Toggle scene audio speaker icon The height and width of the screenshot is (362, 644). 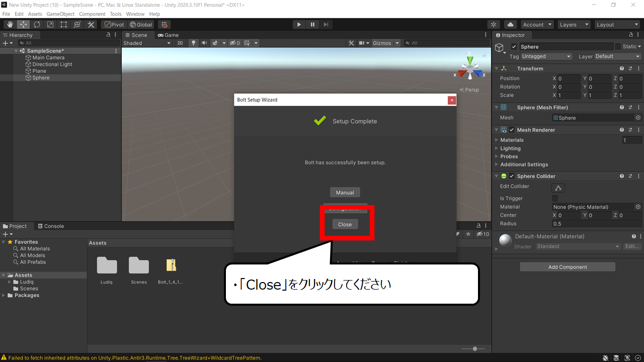point(204,43)
